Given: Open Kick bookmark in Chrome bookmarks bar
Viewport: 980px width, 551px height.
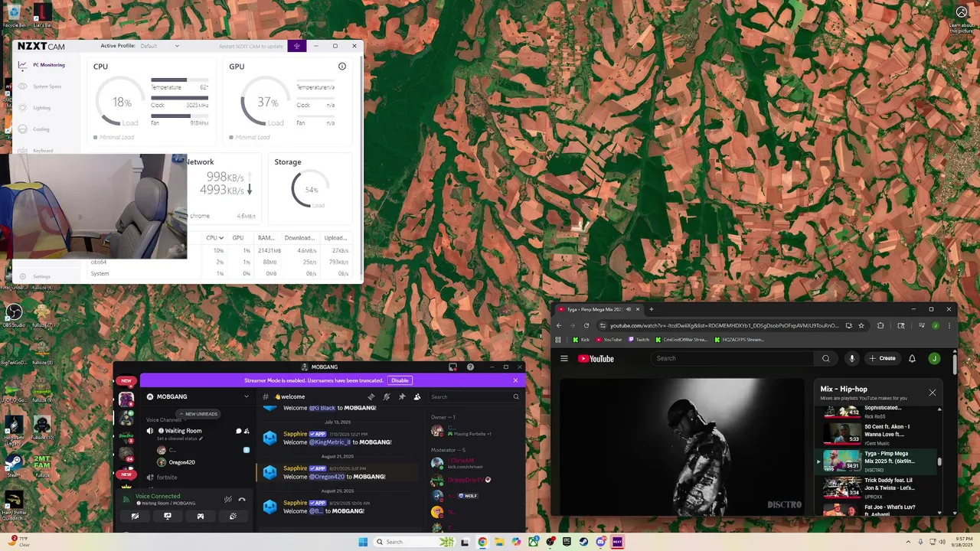Looking at the screenshot, I should click(x=581, y=340).
